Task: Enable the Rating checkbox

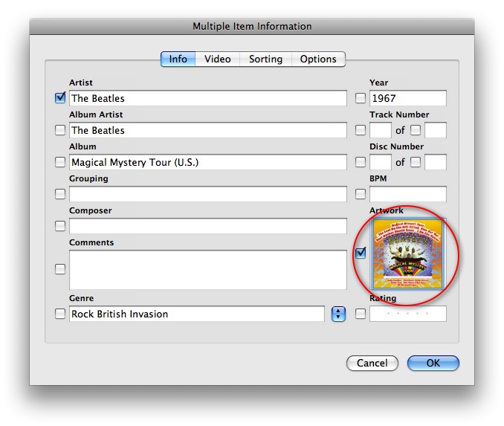Action: [361, 314]
